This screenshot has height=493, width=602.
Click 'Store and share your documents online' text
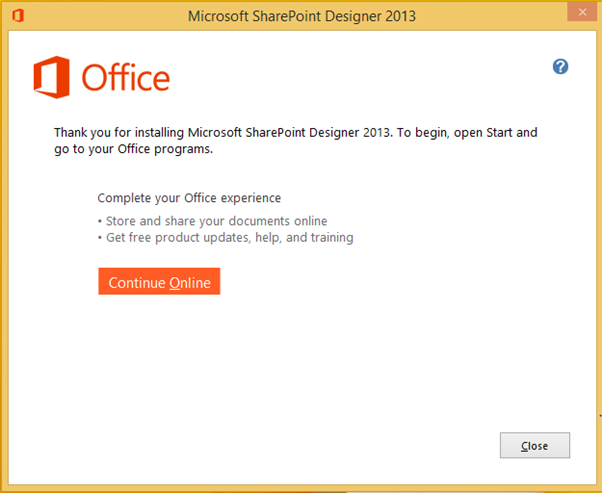click(x=216, y=221)
